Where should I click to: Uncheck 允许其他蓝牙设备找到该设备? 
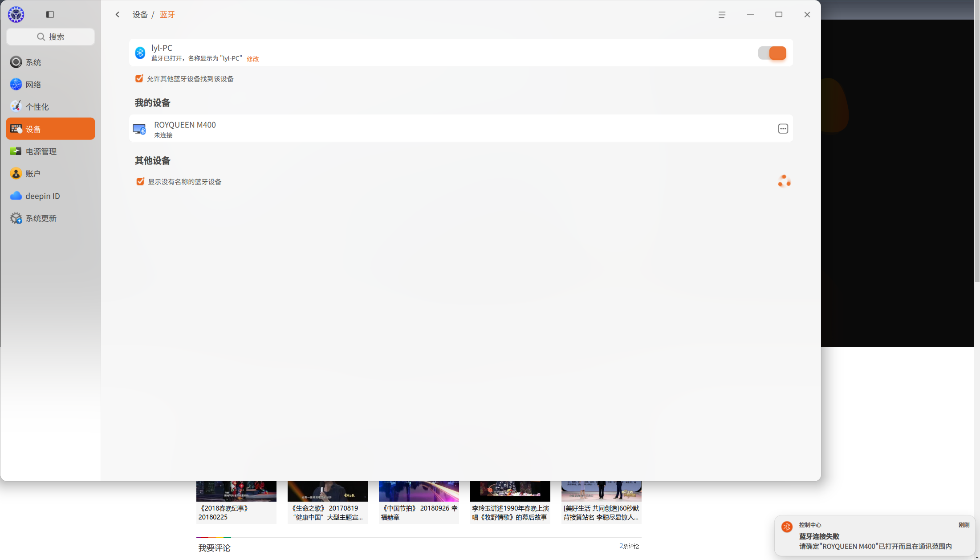pos(139,78)
